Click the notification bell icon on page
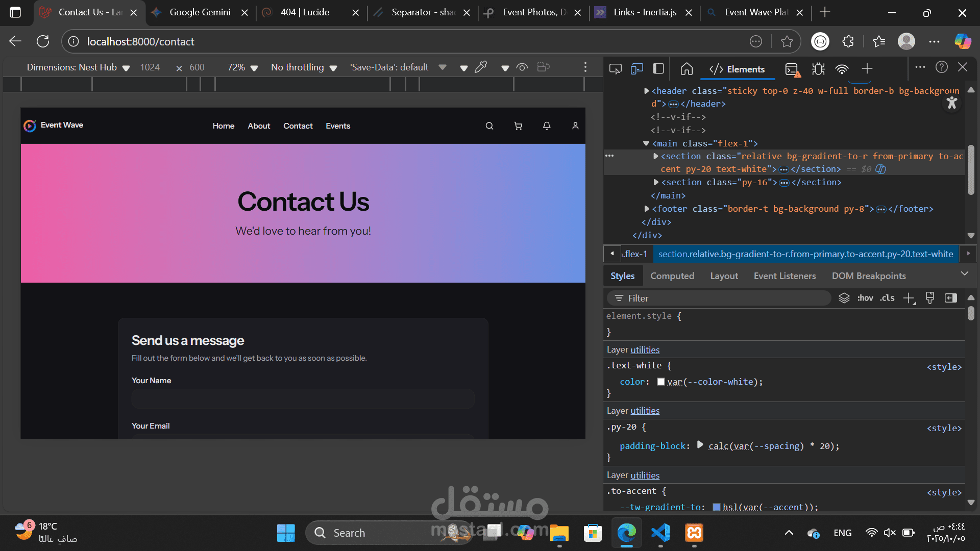 coord(547,126)
